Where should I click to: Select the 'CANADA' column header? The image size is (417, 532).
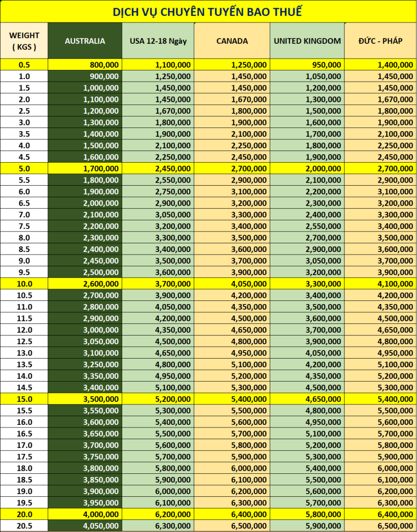click(232, 41)
